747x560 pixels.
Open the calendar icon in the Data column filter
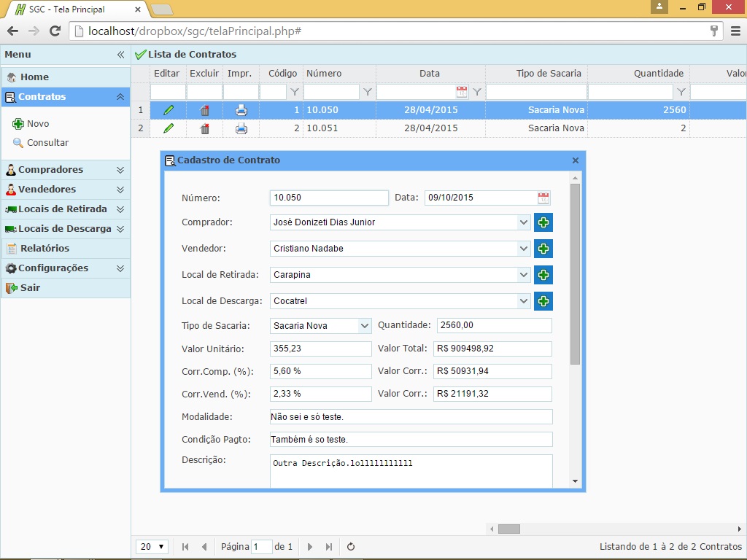coord(461,92)
